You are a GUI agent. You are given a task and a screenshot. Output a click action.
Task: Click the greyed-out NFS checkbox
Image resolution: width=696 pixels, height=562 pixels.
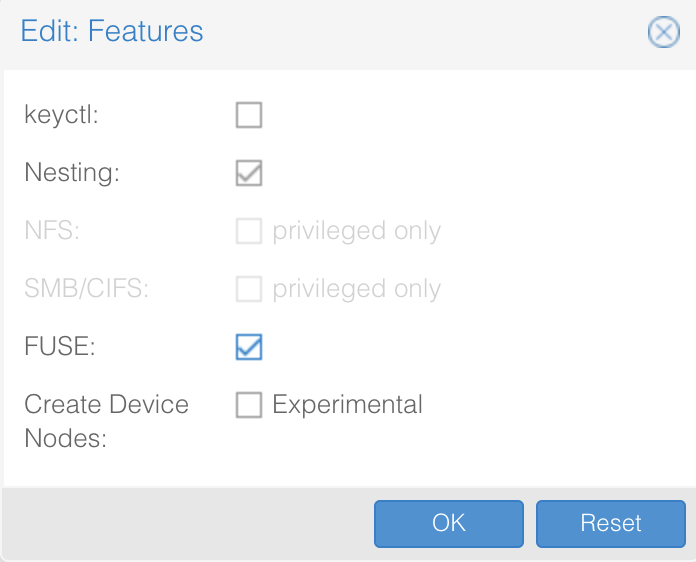click(x=249, y=231)
